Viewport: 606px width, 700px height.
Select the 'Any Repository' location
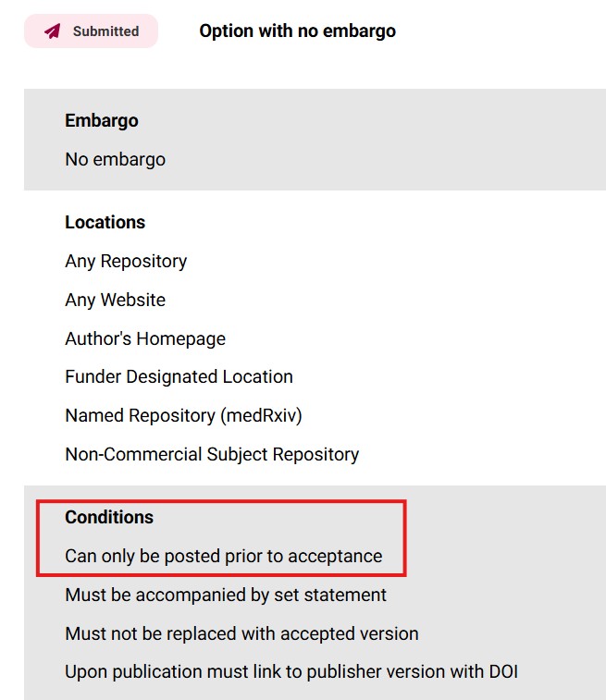pyautogui.click(x=126, y=262)
